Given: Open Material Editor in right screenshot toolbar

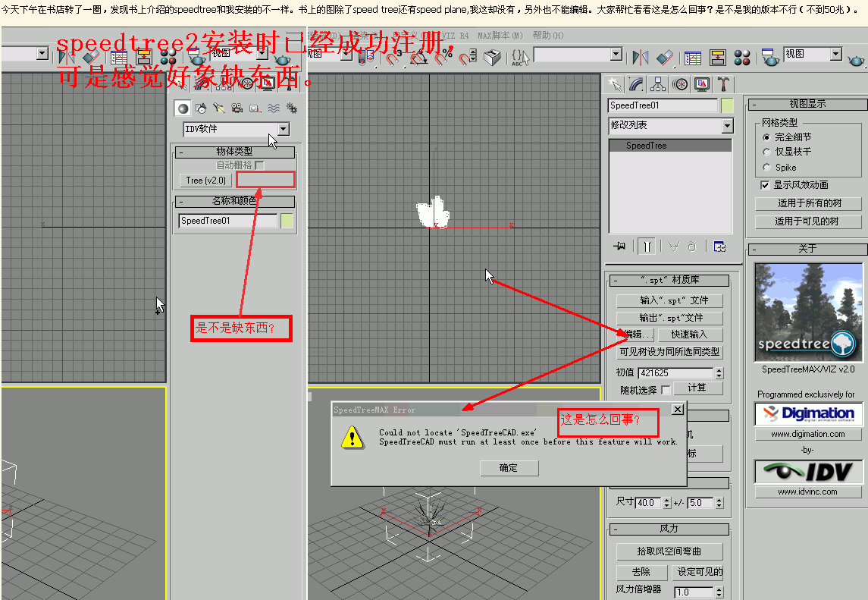Looking at the screenshot, I should tap(742, 58).
